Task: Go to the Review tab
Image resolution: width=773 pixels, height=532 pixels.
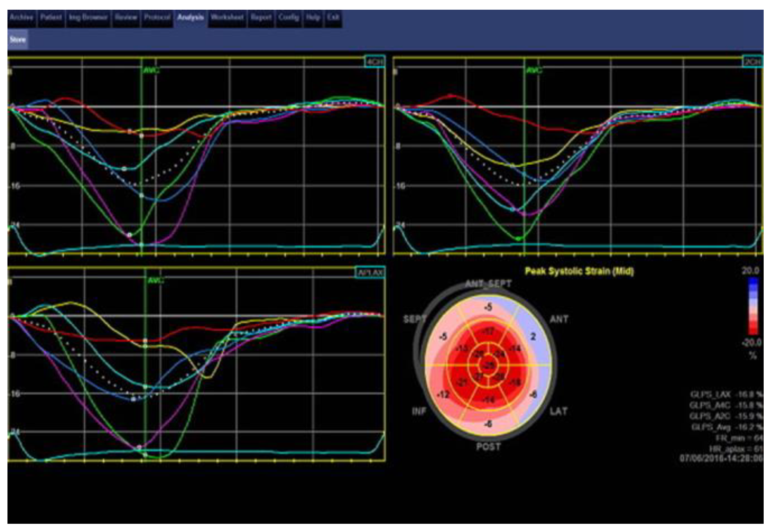Action: [x=126, y=18]
